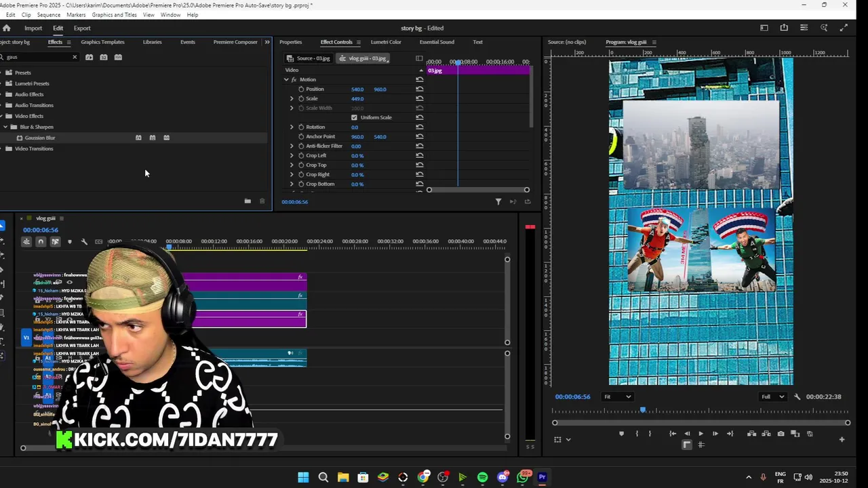The width and height of the screenshot is (868, 488).
Task: Toggle Scale animation stopwatch
Action: (x=301, y=98)
